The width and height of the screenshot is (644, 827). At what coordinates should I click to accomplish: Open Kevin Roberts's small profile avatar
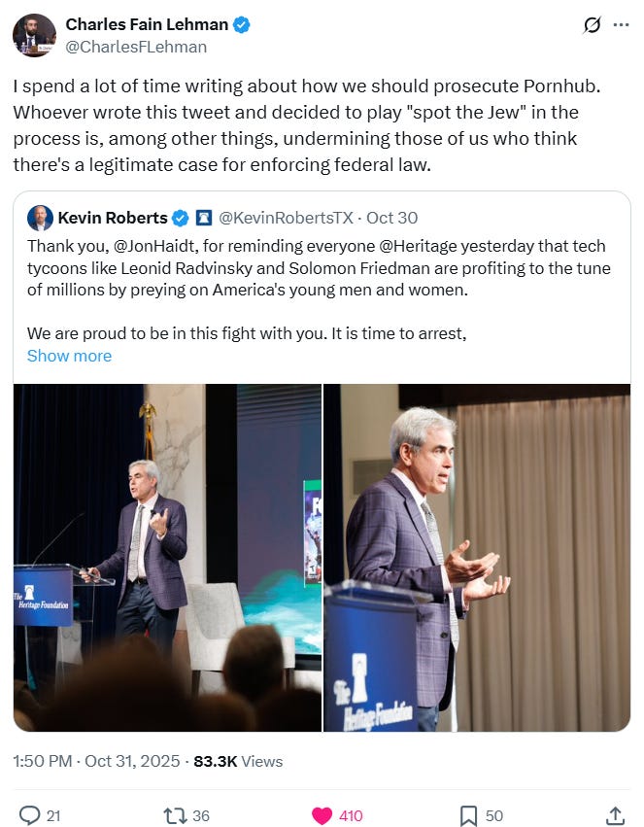[40, 218]
